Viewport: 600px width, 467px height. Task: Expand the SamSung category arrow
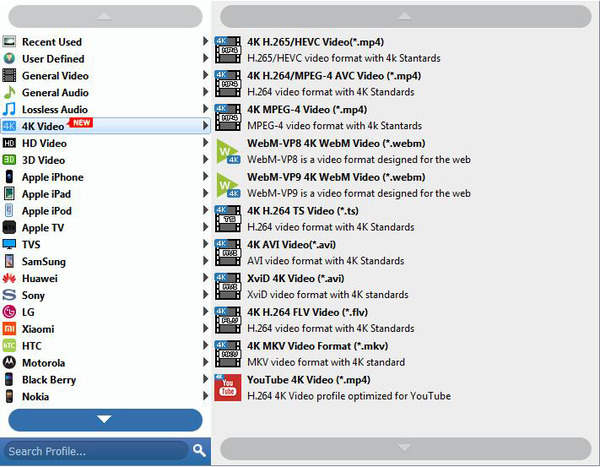pos(205,261)
